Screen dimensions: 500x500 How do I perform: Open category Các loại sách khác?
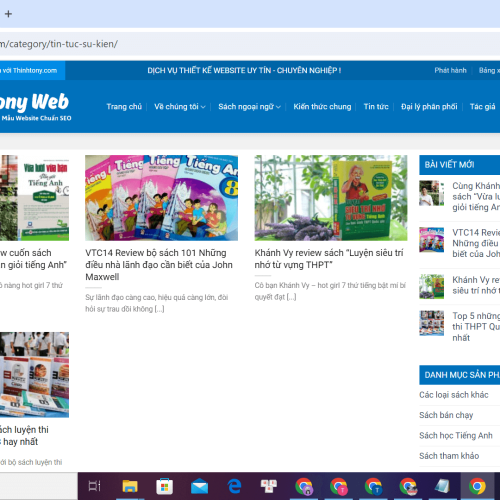coord(454,395)
